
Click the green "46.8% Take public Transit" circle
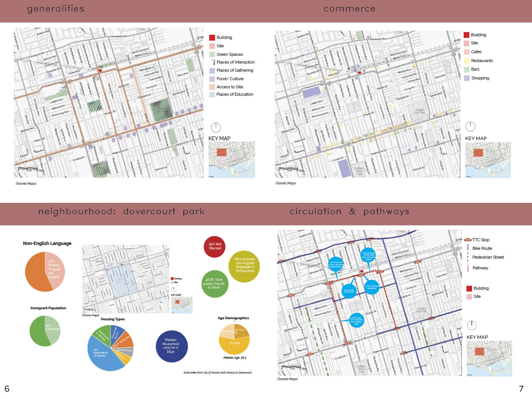(215, 284)
